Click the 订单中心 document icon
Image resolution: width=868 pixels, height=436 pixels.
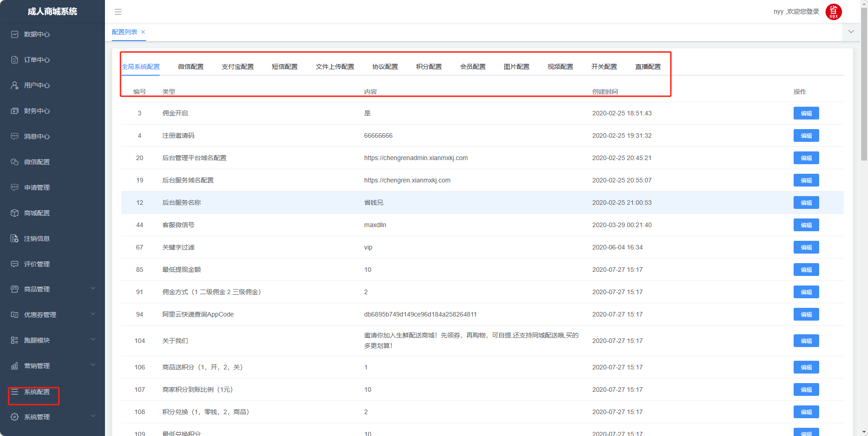[15, 60]
